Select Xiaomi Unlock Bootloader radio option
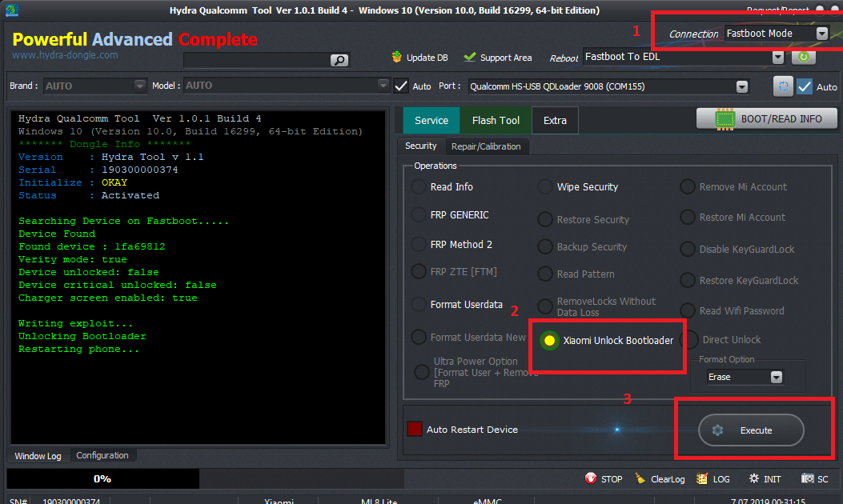The image size is (843, 504). pyautogui.click(x=549, y=340)
